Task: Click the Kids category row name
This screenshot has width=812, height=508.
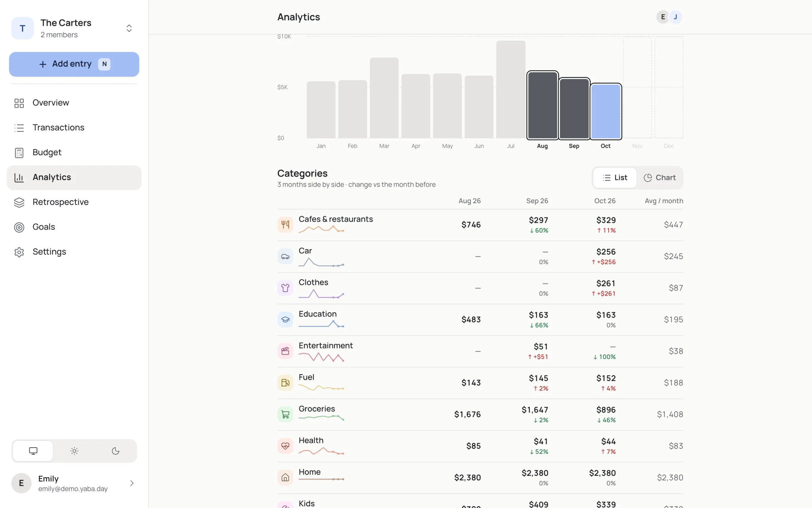Action: click(307, 504)
